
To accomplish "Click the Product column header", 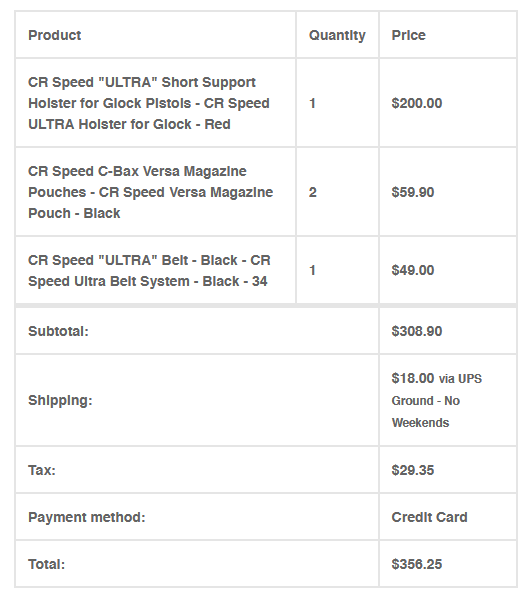I will click(x=54, y=35).
